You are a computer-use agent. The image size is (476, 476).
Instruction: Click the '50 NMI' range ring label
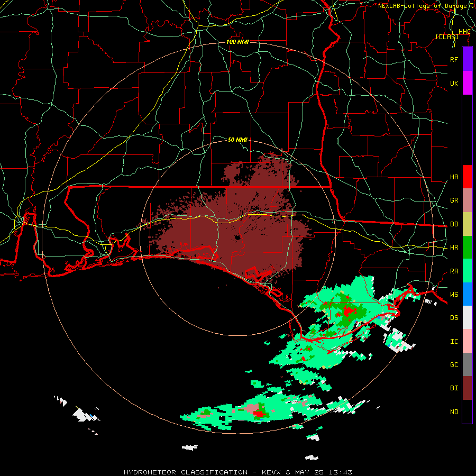[x=237, y=140]
